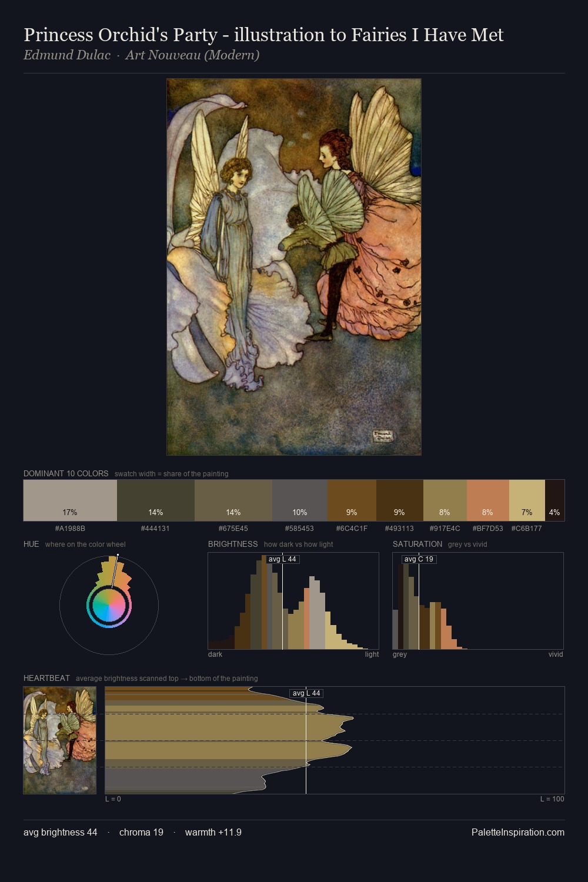Select the #444131 dark olive swatch
The width and height of the screenshot is (588, 882).
click(x=156, y=500)
